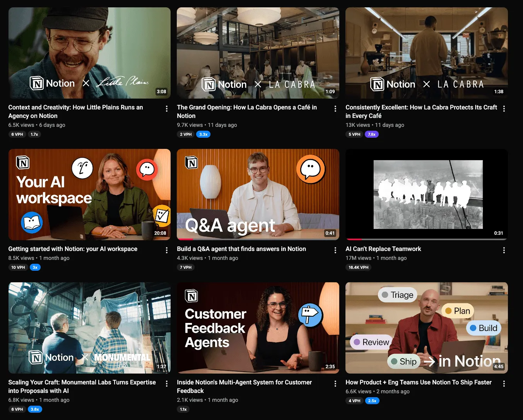
Task: Open title Scaling Your Craft: Monumental Labs
Action: pyautogui.click(x=82, y=386)
